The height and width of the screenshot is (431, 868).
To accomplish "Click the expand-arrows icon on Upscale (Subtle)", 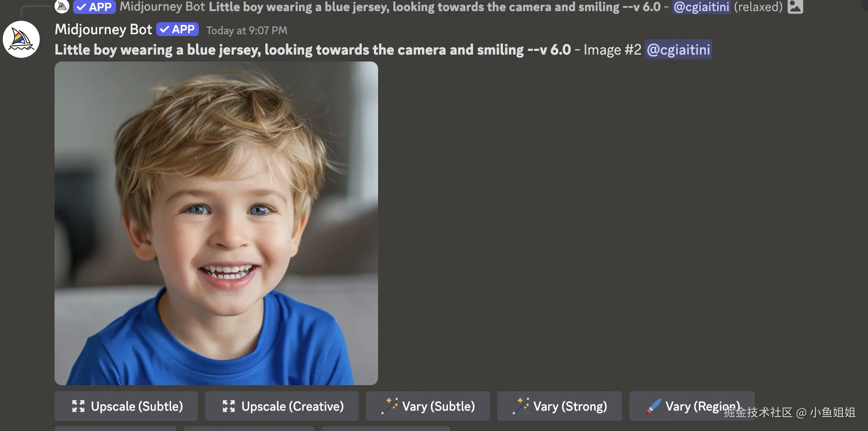I will 78,406.
